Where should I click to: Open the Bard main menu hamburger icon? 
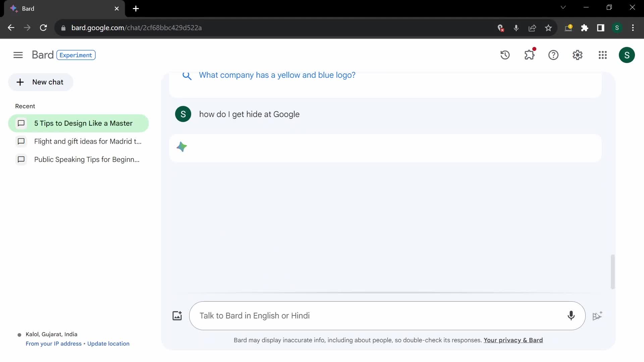pyautogui.click(x=18, y=55)
